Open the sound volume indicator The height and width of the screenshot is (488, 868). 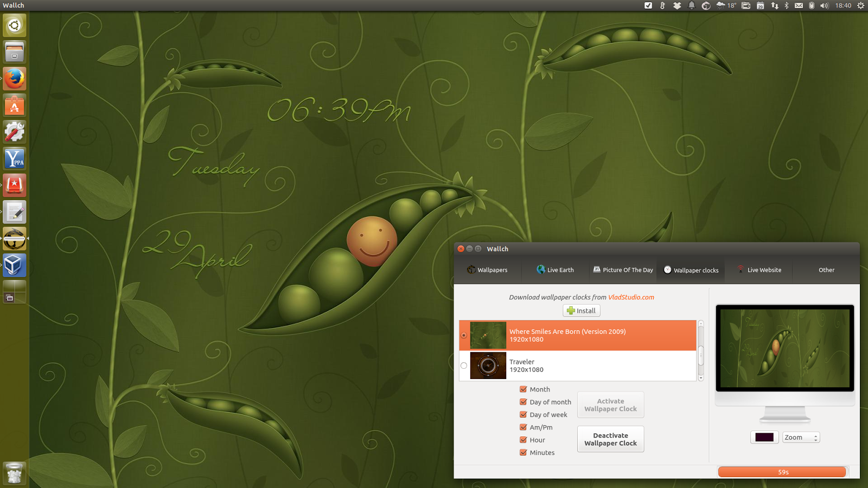[x=825, y=5]
